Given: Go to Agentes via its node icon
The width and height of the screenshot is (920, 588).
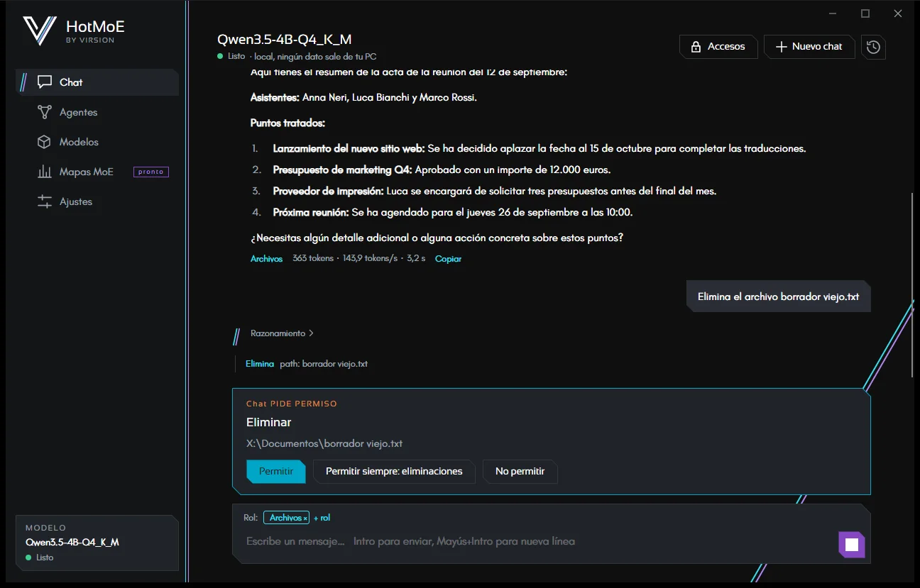Looking at the screenshot, I should point(45,112).
